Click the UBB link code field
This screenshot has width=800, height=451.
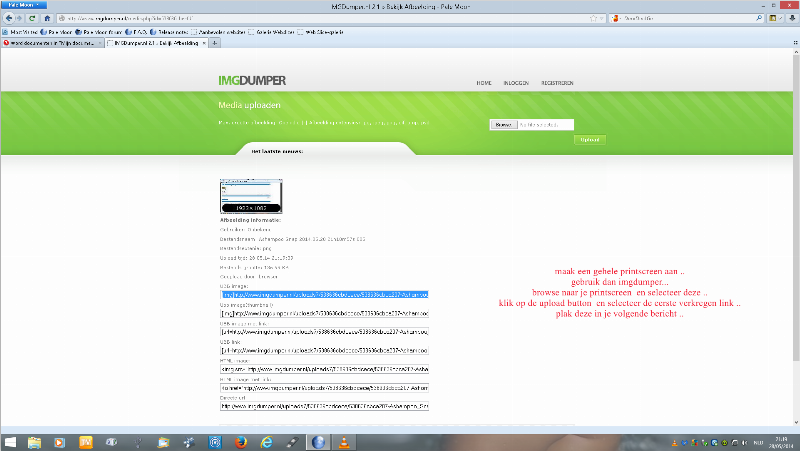tap(324, 351)
